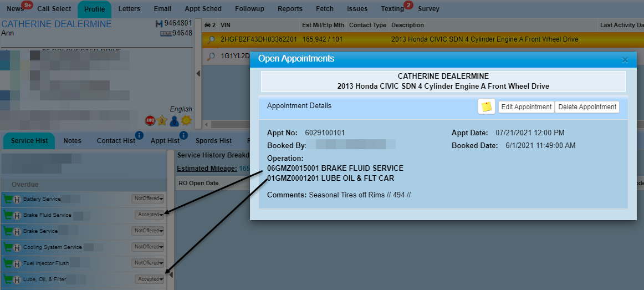
Task: Open Battery Service NotOffered status dropdown
Action: [x=148, y=199]
